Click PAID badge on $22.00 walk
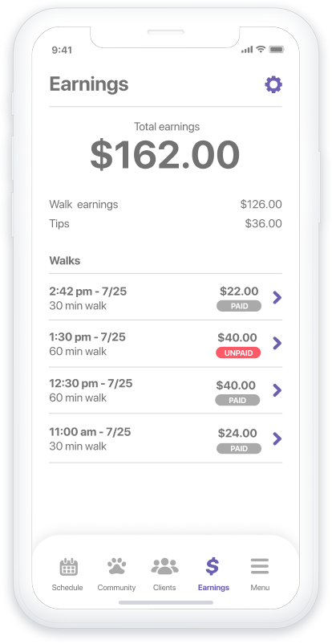Image resolution: width=332 pixels, height=644 pixels. tap(239, 306)
